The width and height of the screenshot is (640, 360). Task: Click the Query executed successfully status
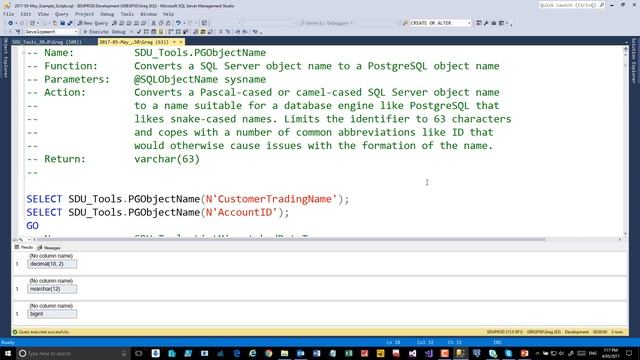point(41,332)
